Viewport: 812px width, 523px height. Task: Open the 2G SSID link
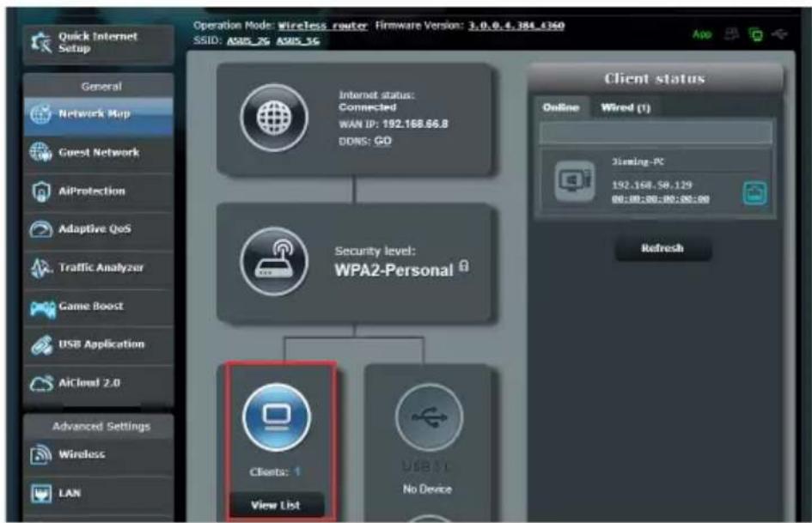coord(248,40)
